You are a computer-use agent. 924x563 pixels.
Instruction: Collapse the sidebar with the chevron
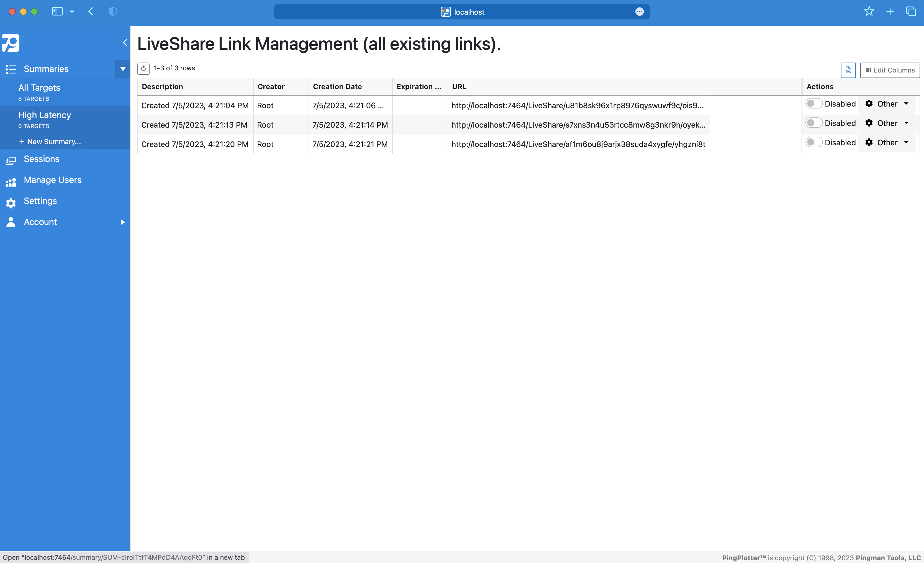pyautogui.click(x=125, y=42)
